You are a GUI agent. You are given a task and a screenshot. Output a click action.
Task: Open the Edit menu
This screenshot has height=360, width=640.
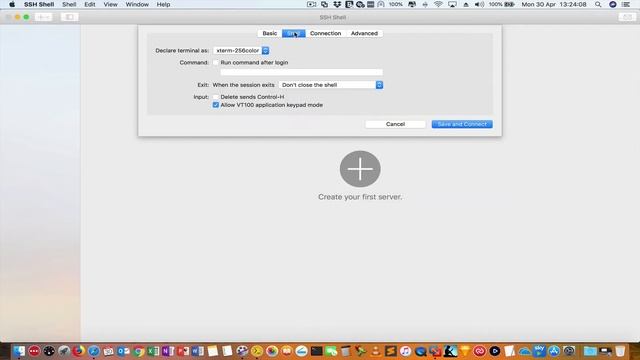(90, 4)
